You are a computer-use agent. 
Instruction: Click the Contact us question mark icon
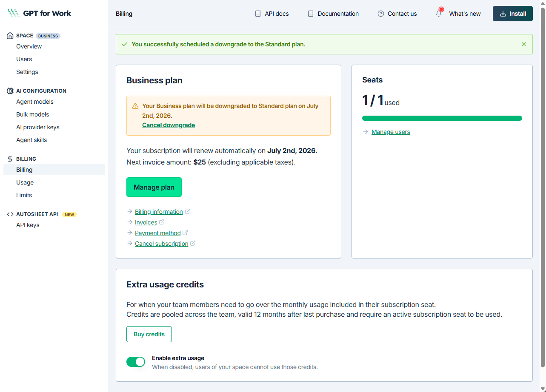(x=381, y=14)
